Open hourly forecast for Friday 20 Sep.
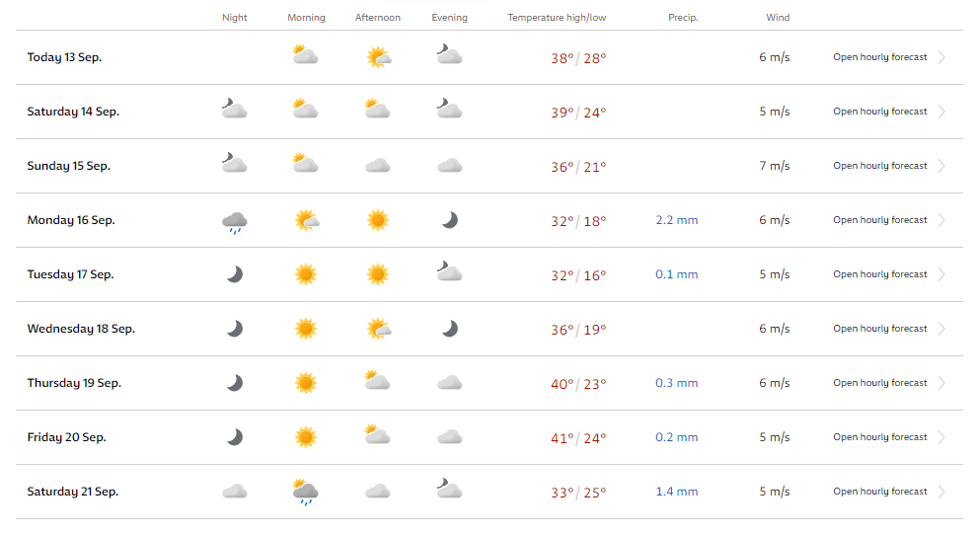980x533 pixels. pos(880,437)
